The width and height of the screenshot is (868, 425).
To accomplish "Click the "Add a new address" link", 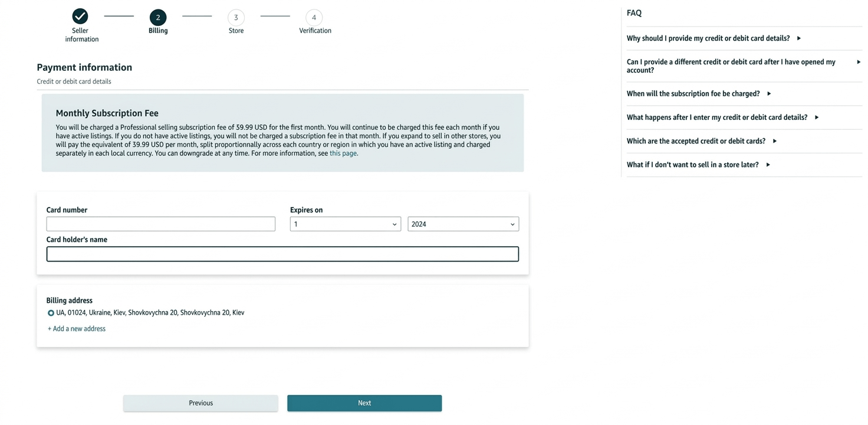I will (76, 328).
